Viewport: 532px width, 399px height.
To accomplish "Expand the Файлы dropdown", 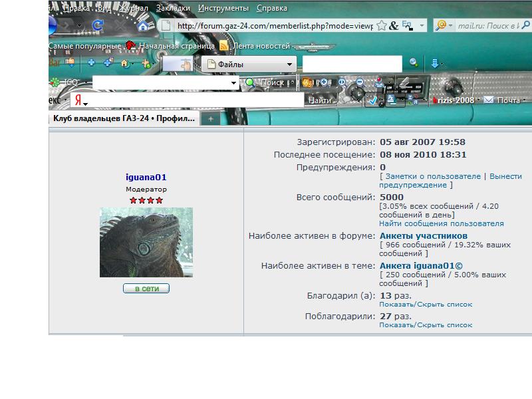I will [x=290, y=65].
